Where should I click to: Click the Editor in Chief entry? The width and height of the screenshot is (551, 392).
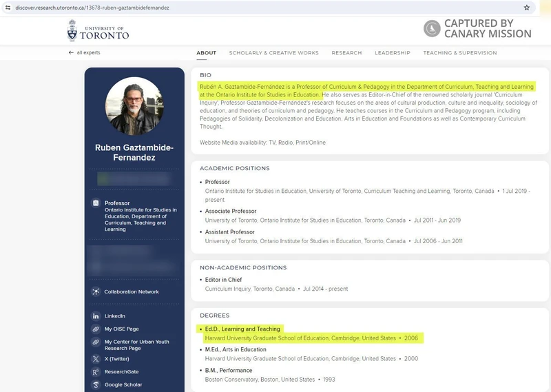pos(223,280)
